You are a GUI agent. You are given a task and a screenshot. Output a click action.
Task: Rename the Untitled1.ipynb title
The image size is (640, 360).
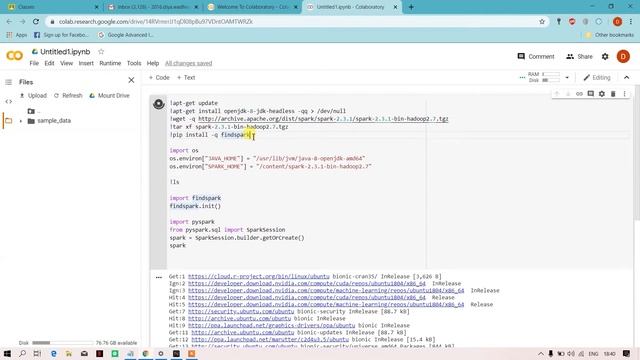click(65, 52)
